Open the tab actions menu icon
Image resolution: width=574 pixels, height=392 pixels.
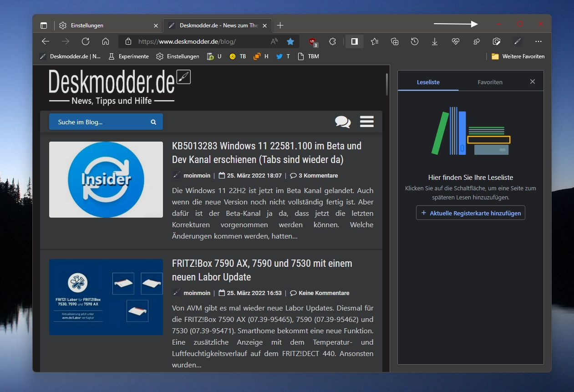(x=44, y=25)
